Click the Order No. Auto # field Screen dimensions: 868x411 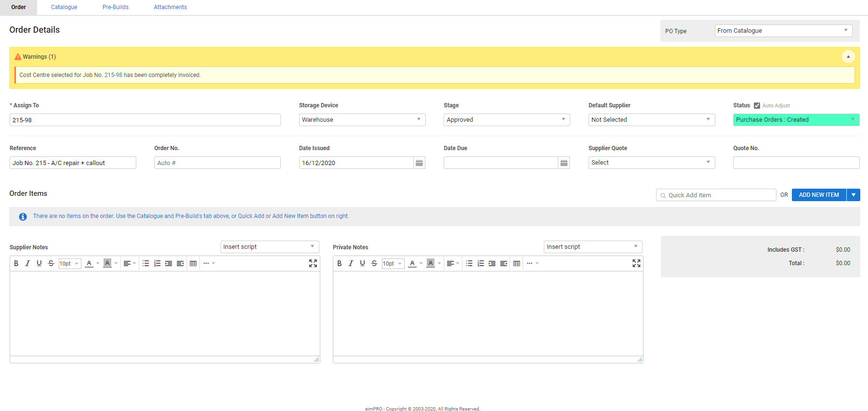[217, 163]
